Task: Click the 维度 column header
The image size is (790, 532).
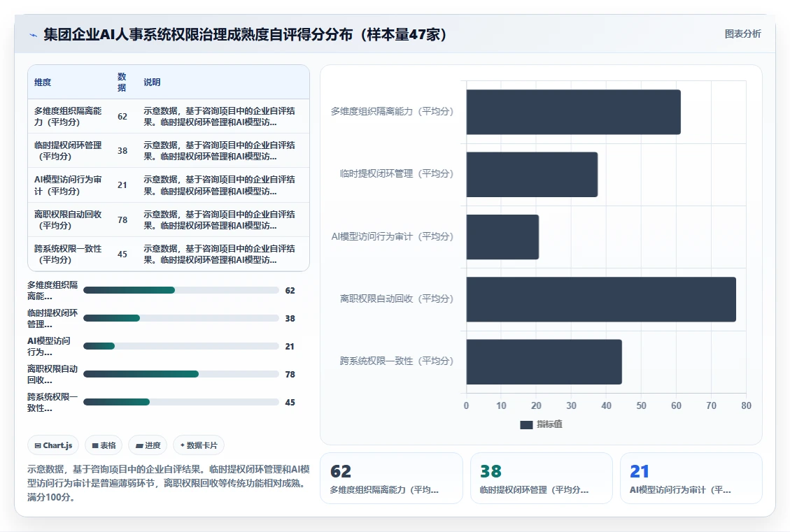Action: (43, 82)
